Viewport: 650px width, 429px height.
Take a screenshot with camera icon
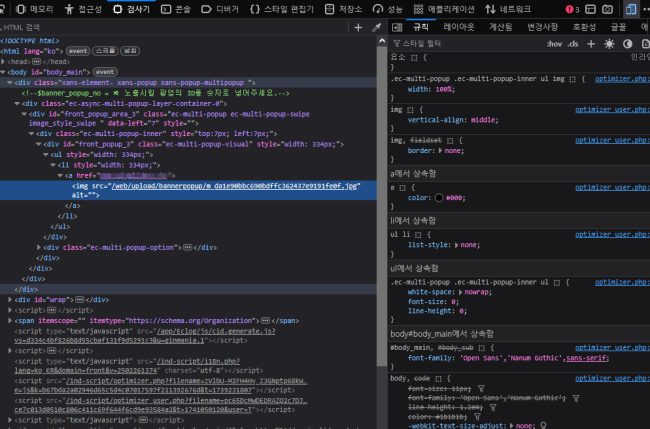pos(607,9)
